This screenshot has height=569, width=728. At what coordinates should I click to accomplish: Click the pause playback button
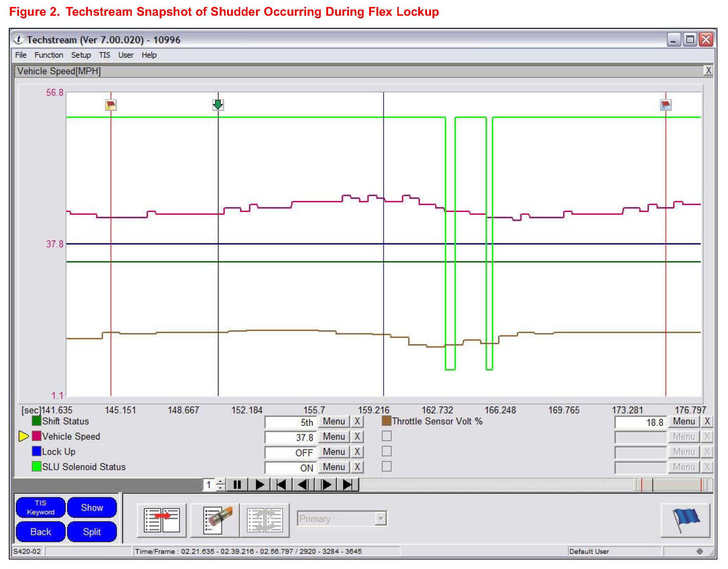point(237,485)
